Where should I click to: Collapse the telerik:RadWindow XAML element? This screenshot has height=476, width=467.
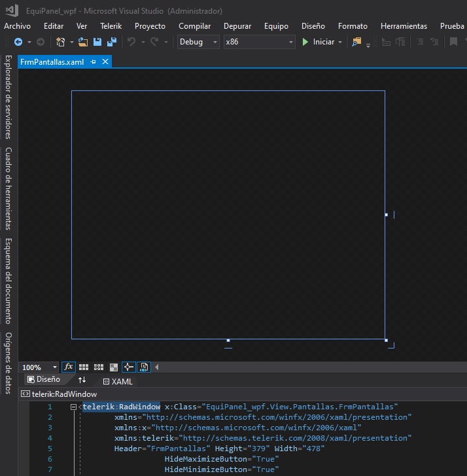[74, 407]
